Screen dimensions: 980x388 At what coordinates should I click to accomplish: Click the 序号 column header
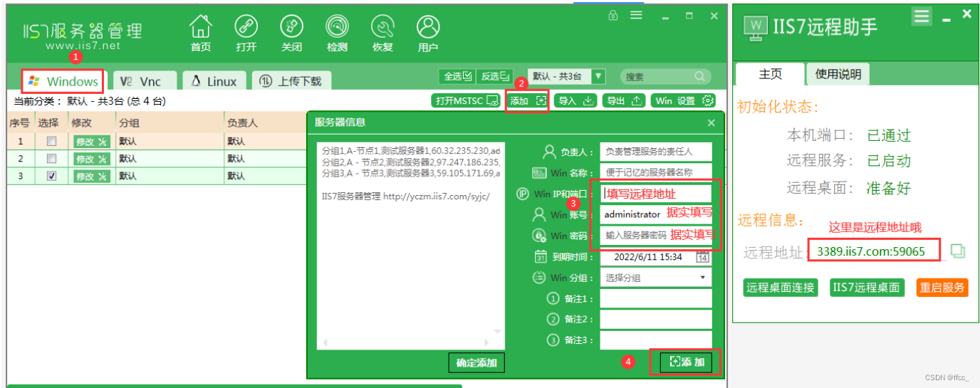point(20,122)
